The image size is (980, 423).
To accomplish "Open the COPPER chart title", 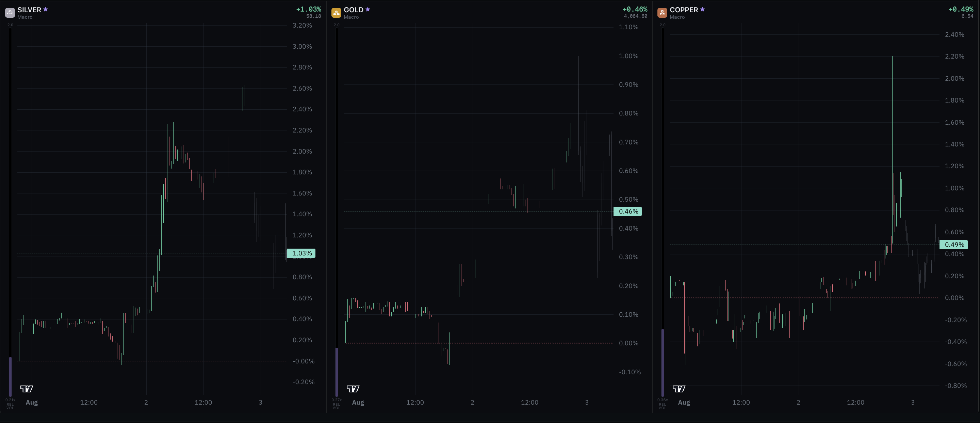I will [684, 10].
